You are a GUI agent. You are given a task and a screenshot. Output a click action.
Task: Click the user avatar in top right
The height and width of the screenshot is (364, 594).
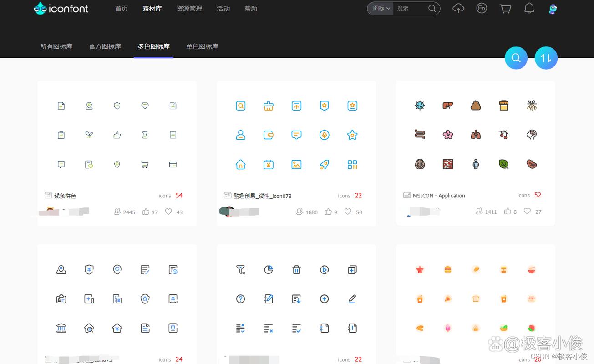tap(552, 8)
